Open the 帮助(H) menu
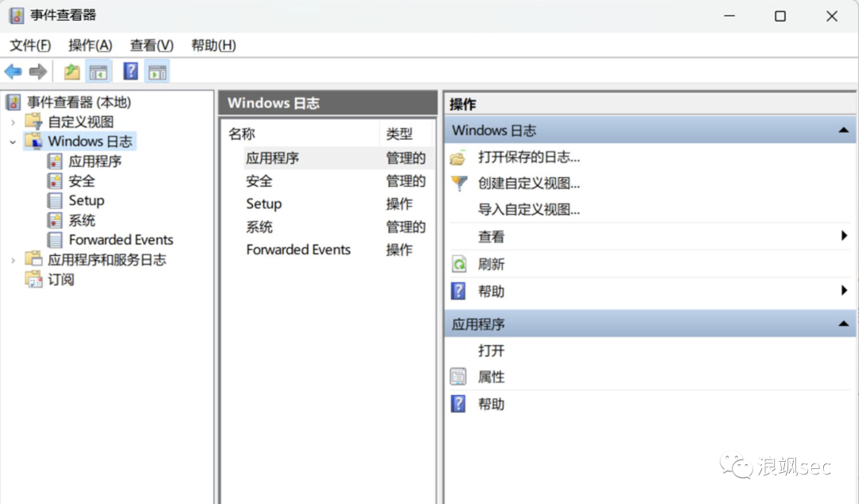Image resolution: width=859 pixels, height=504 pixels. pos(214,45)
